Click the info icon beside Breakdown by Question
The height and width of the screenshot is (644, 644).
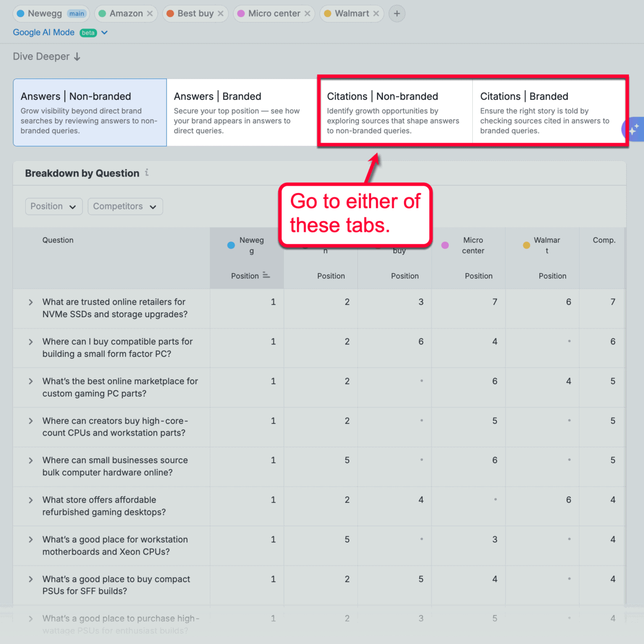pyautogui.click(x=146, y=173)
